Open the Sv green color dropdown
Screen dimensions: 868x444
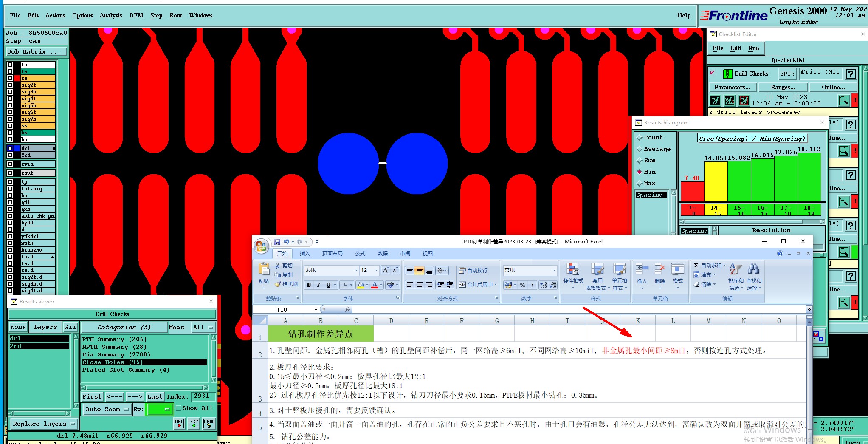(159, 410)
